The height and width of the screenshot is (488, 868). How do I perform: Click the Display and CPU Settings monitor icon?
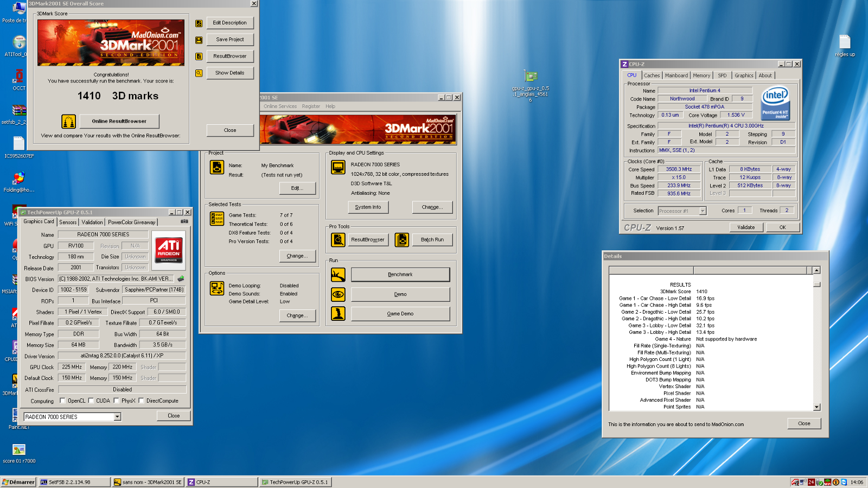tap(338, 167)
